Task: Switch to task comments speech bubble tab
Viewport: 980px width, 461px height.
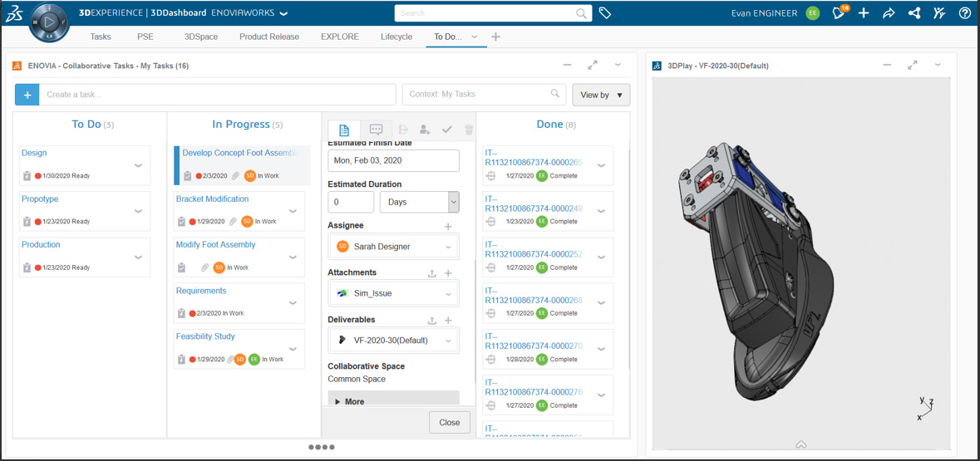Action: pos(376,130)
